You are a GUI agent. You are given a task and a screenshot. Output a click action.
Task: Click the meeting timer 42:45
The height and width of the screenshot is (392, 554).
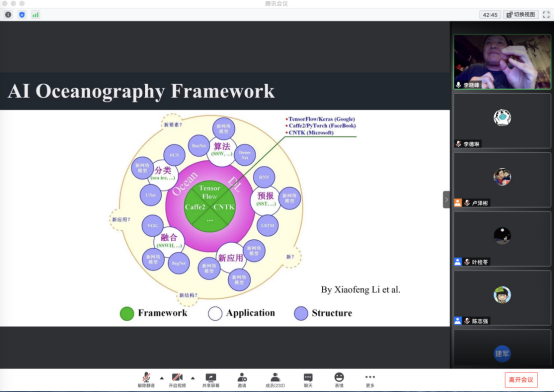490,14
